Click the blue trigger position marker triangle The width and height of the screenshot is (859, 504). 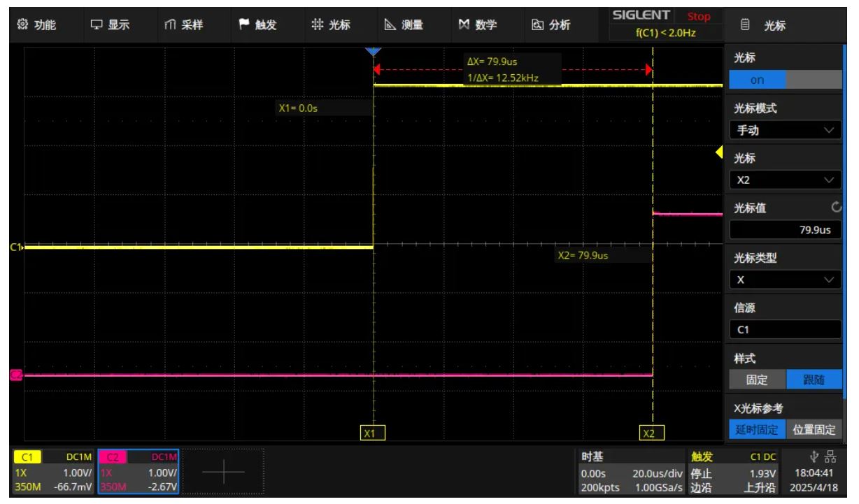coord(374,52)
